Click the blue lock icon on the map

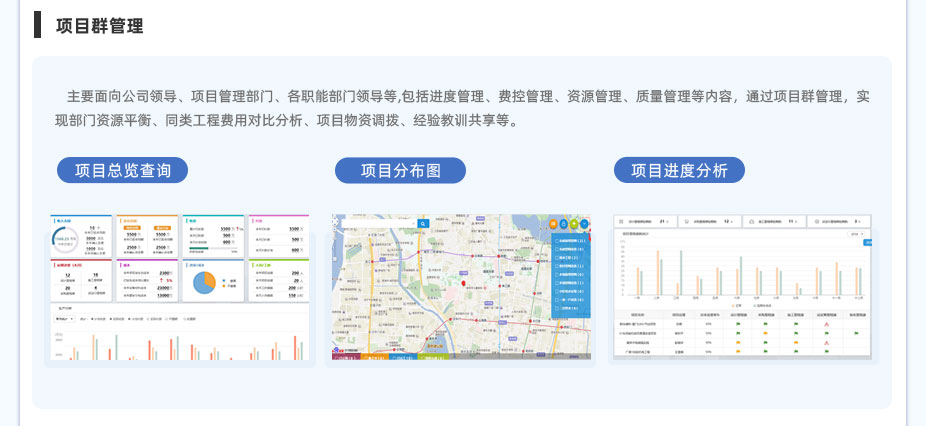(564, 224)
